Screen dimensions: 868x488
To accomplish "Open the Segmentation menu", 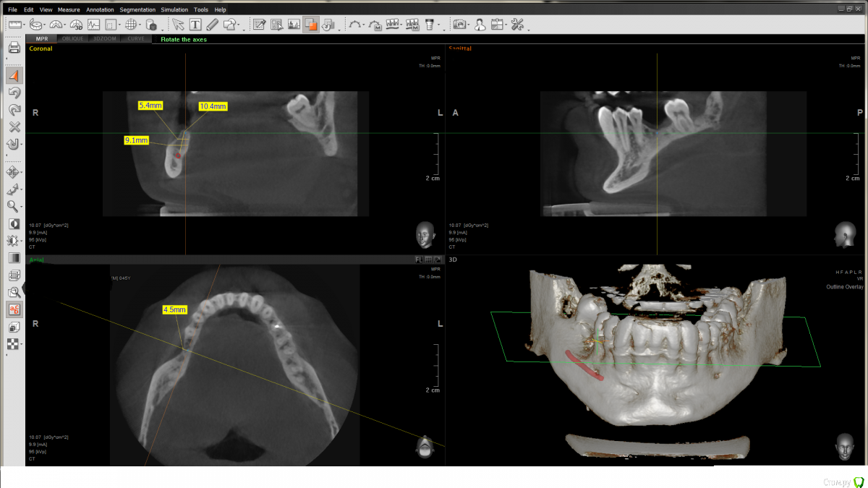I will [x=137, y=9].
